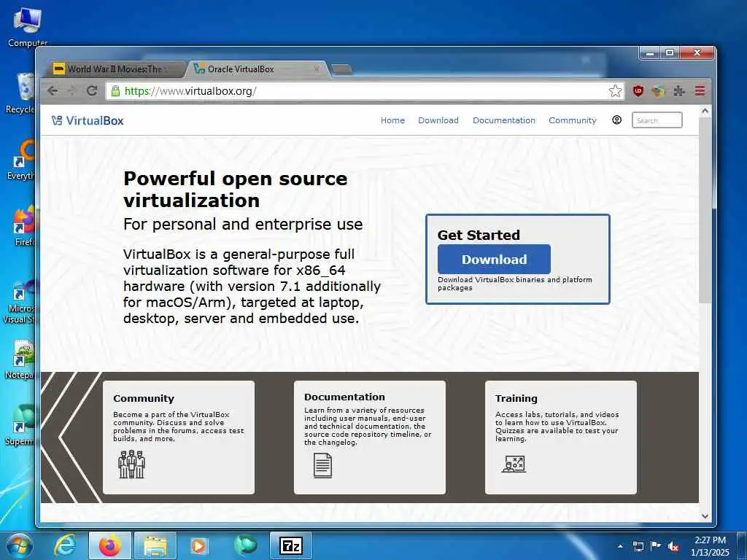The width and height of the screenshot is (747, 560).
Task: Click the Documentation card heading
Action: pyautogui.click(x=344, y=397)
